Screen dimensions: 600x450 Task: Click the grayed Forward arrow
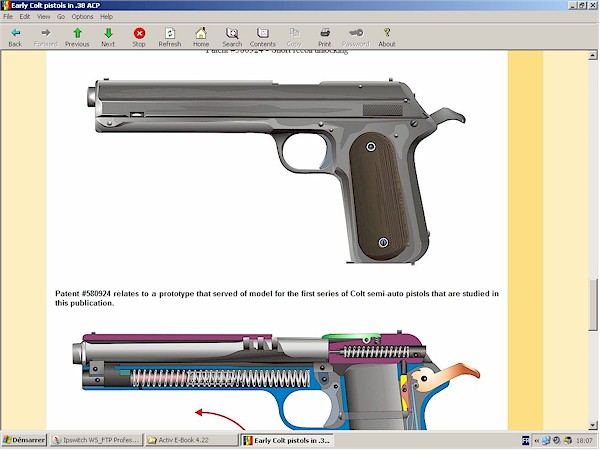[46, 37]
